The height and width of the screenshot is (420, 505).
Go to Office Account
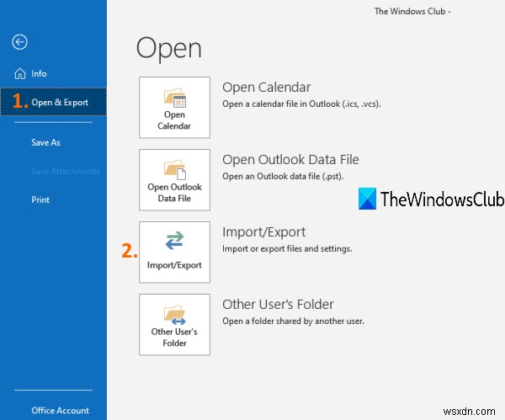point(61,411)
